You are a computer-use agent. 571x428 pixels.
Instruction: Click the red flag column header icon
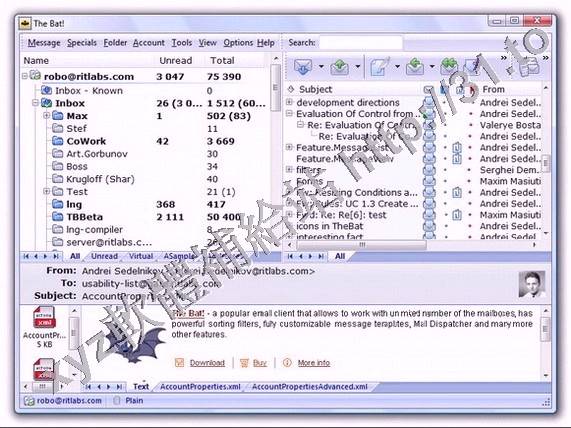472,89
